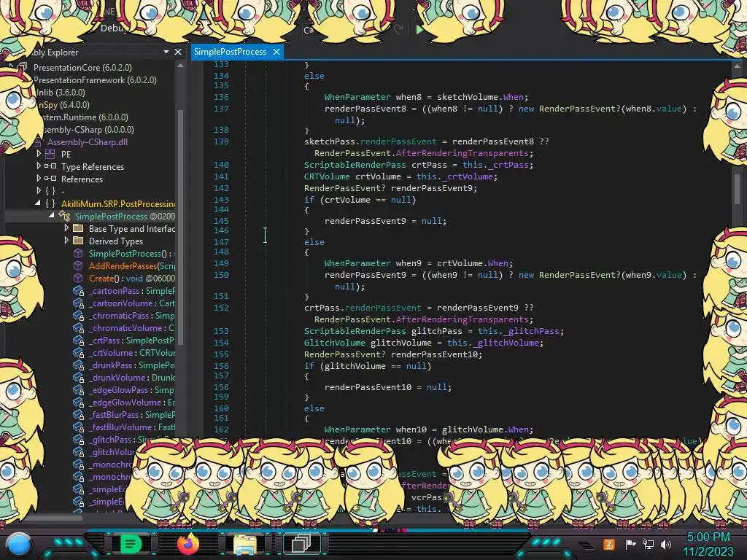Click the Derived Types folder icon
The height and width of the screenshot is (560, 747).
click(78, 241)
